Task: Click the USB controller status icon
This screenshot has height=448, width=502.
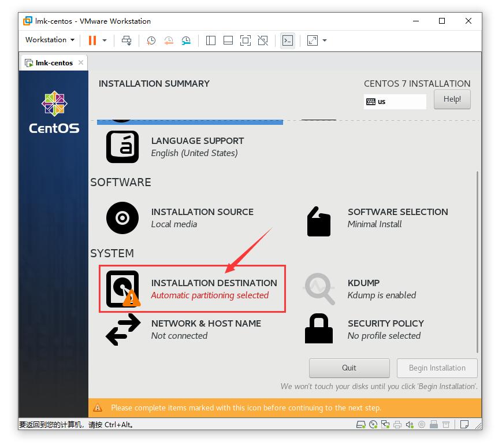Action: (434, 425)
